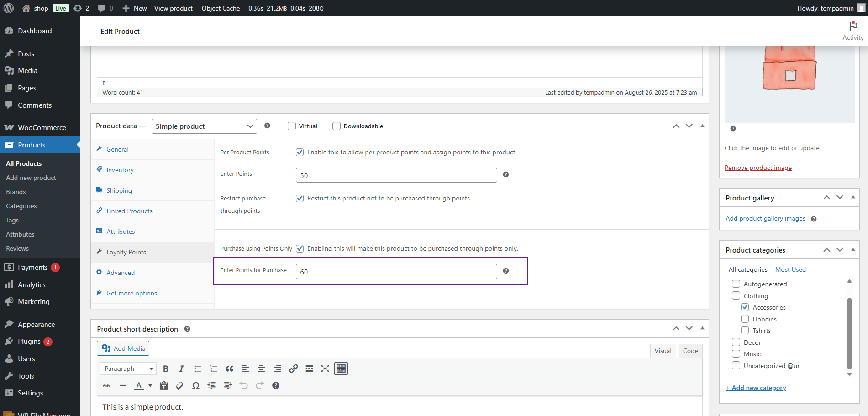Insert a blockquote in the editor
The width and height of the screenshot is (868, 416).
pyautogui.click(x=229, y=369)
